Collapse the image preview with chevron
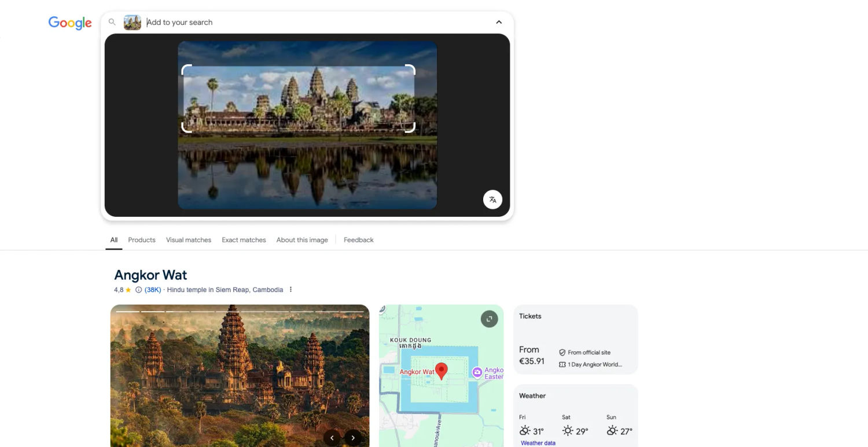The width and height of the screenshot is (868, 447). pyautogui.click(x=499, y=23)
